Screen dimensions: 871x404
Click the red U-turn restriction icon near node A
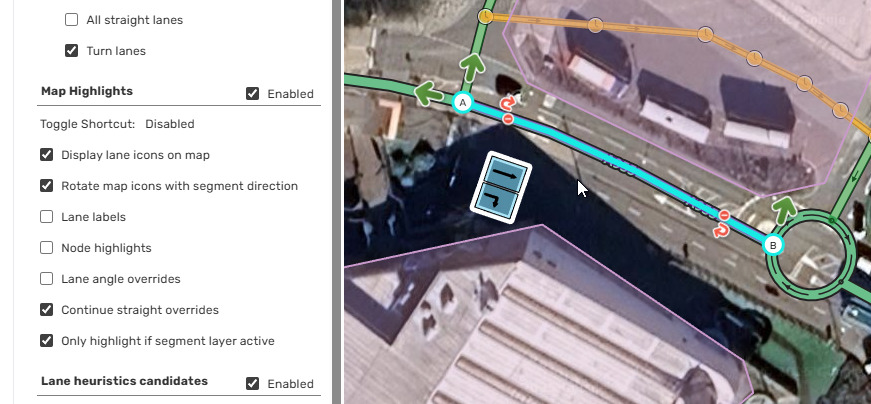click(507, 104)
